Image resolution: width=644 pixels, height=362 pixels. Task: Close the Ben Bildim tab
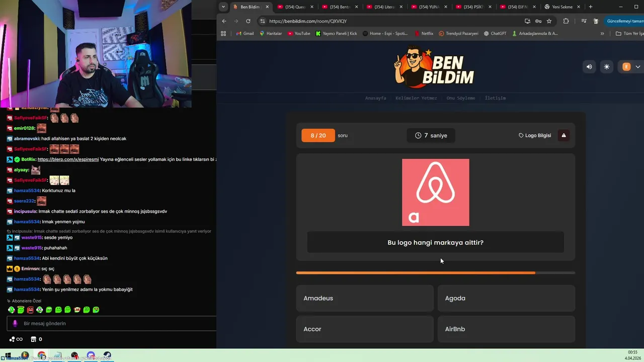click(267, 7)
